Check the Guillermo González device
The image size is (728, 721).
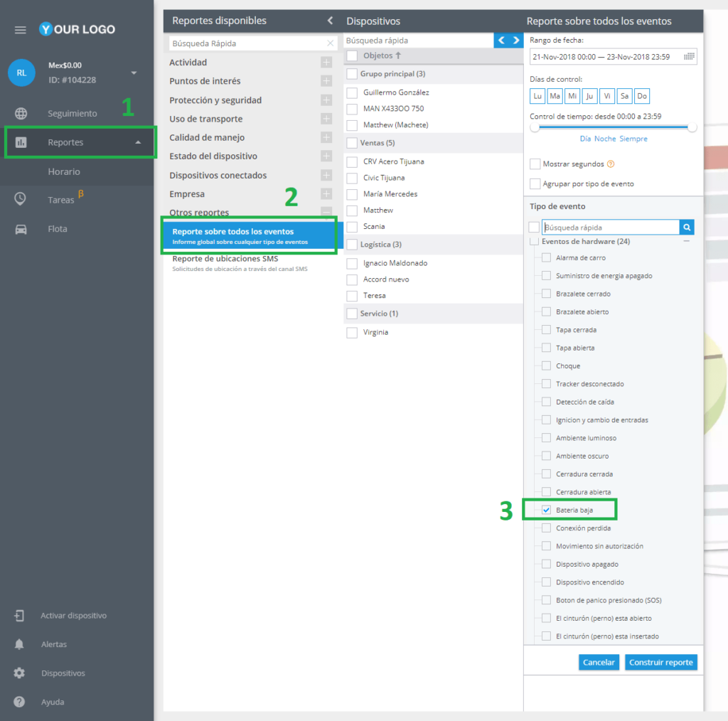tap(352, 92)
